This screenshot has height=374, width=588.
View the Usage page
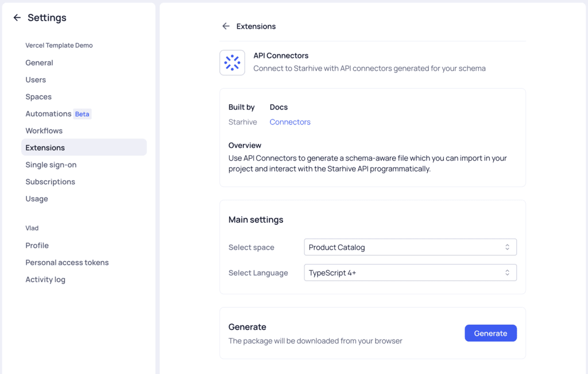click(x=37, y=198)
